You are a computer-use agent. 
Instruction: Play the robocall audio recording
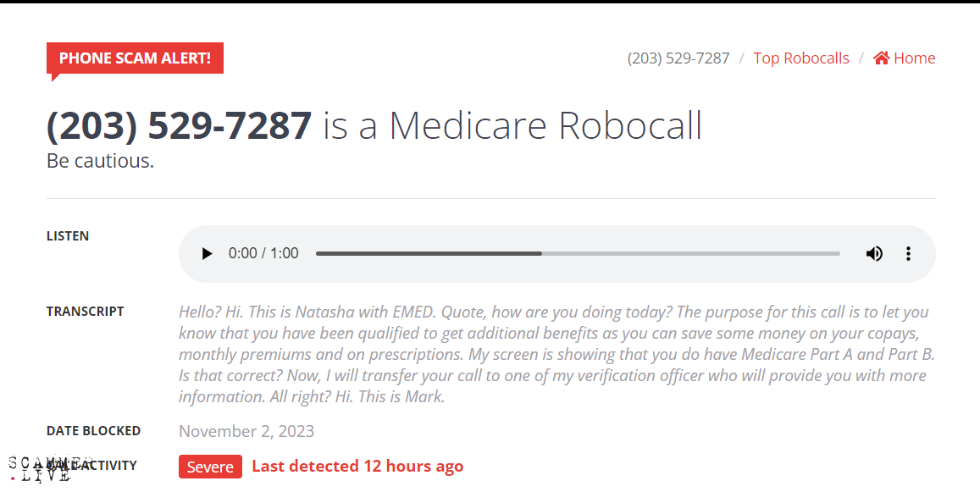(x=208, y=253)
